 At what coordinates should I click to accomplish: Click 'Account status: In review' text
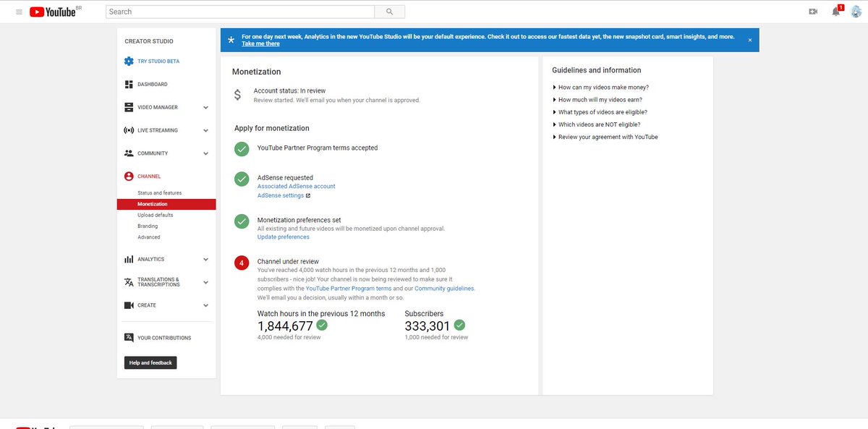coord(289,91)
